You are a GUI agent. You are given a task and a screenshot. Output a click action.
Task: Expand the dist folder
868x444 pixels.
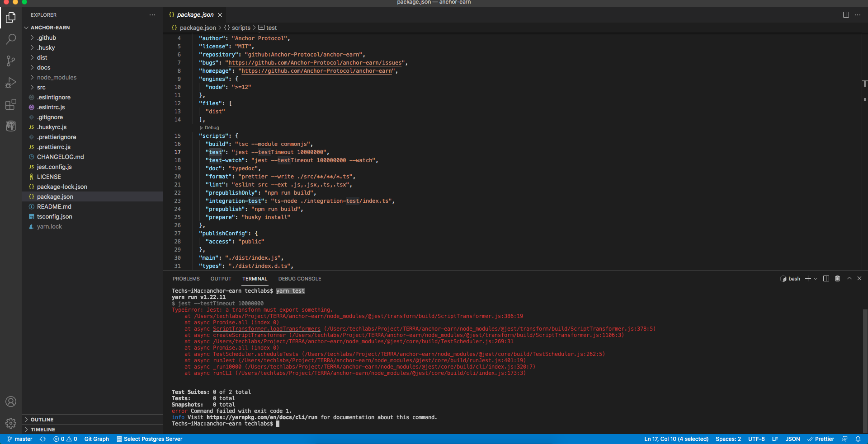tap(92, 57)
